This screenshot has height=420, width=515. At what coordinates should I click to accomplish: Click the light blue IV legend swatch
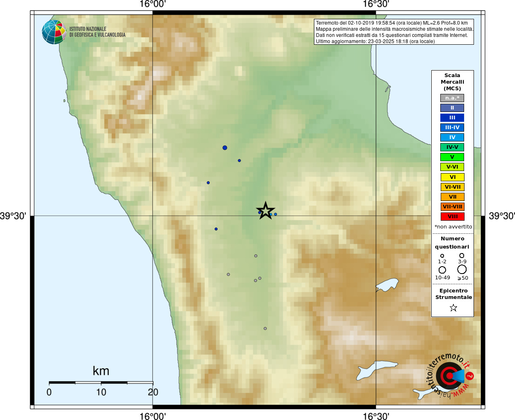pos(452,137)
